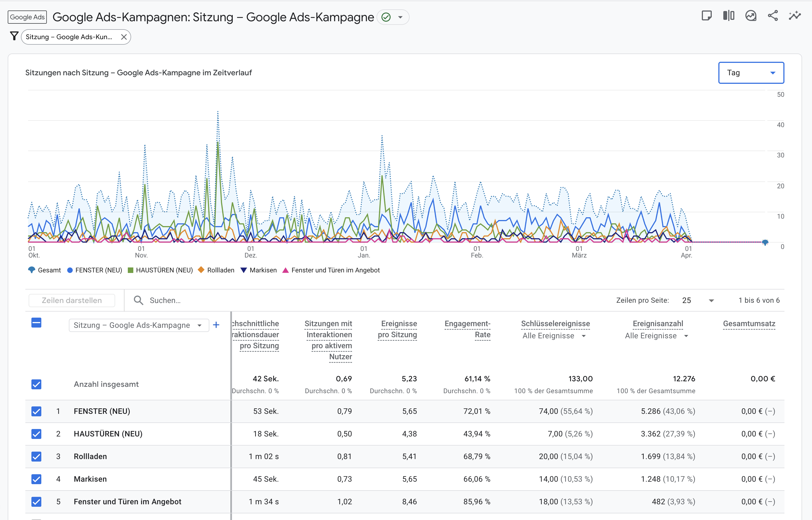Click the sticky note icon top right
Image resolution: width=812 pixels, height=520 pixels.
[707, 15]
